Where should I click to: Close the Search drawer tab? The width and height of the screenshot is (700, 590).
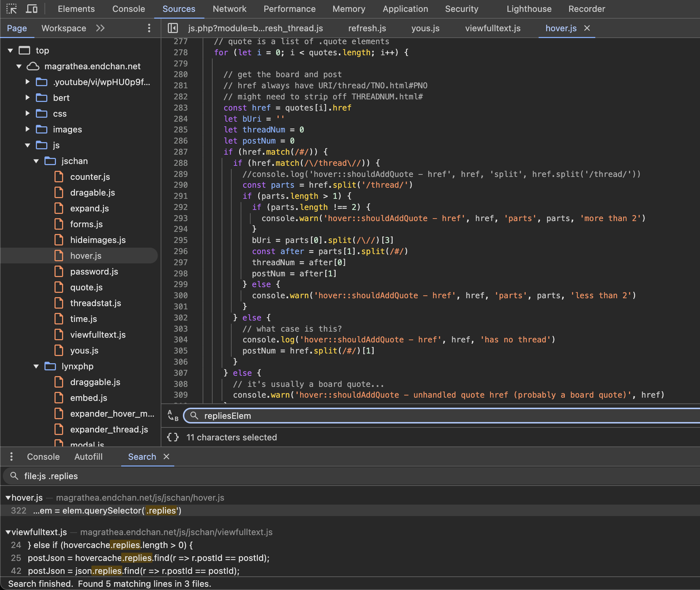166,456
